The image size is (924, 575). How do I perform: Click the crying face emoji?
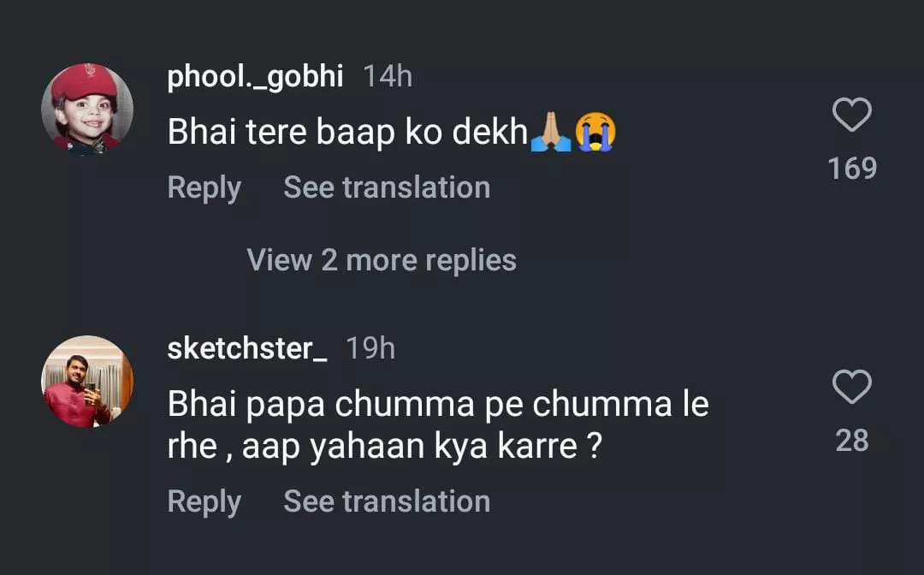point(595,133)
